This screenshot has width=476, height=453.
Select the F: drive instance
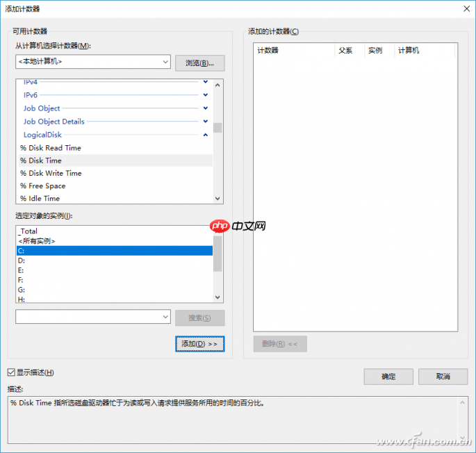115,280
